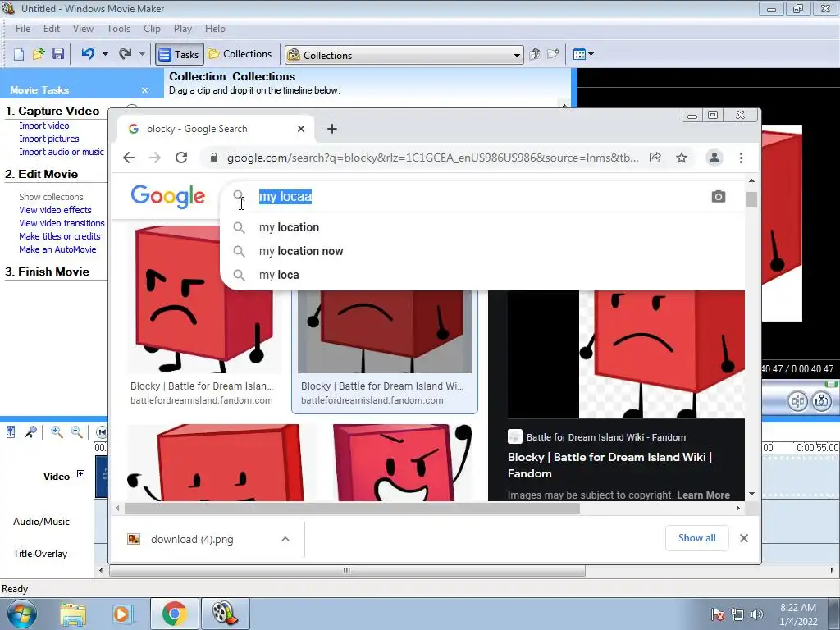Redo action in Movie Maker toolbar
The height and width of the screenshot is (630, 840).
126,54
